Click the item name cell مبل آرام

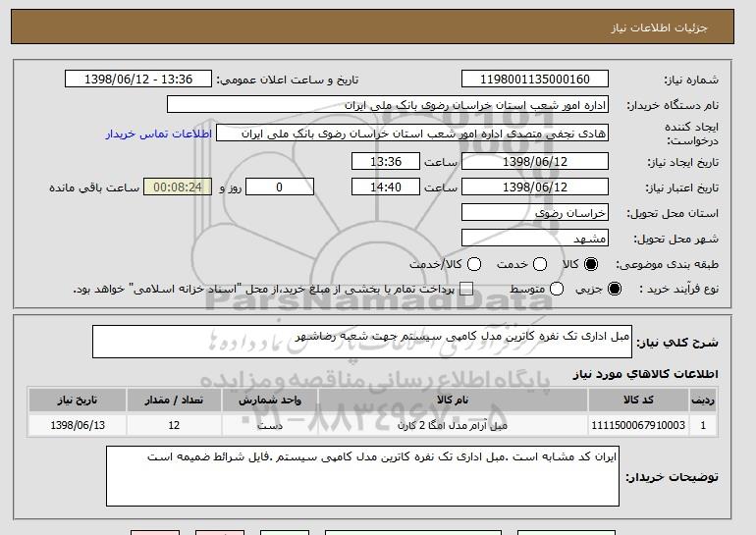[x=453, y=425]
